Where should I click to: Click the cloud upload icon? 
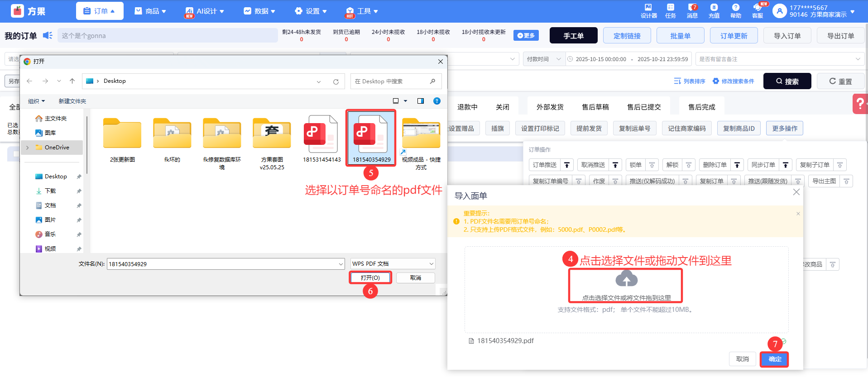pos(627,279)
